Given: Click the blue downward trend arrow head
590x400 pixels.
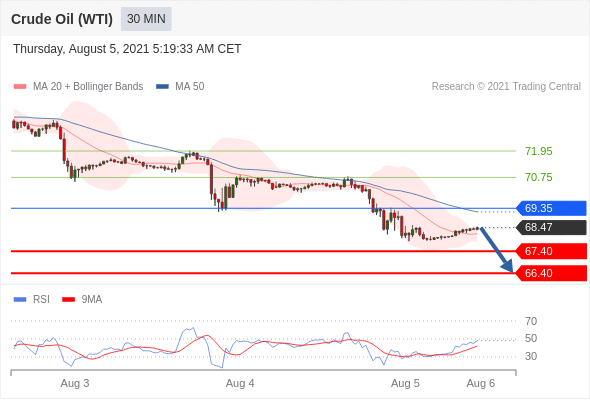Looking at the screenshot, I should click(508, 266).
